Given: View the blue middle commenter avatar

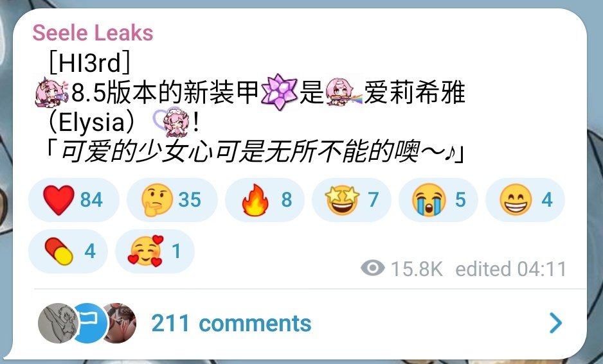Looking at the screenshot, I should tap(90, 324).
